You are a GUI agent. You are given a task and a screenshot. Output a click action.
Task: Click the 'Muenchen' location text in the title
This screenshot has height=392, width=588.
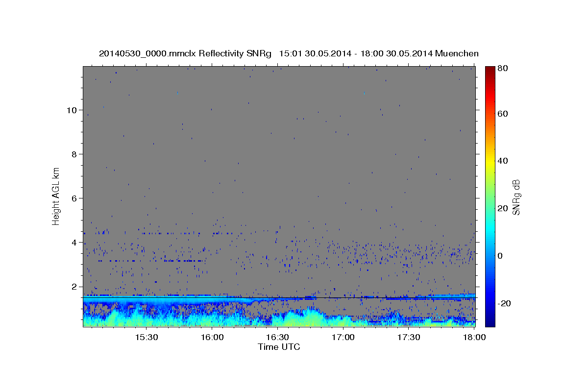(457, 53)
